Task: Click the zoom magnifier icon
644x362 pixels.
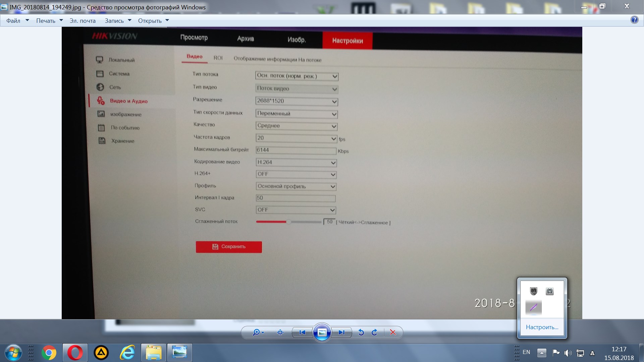Action: pos(257,332)
